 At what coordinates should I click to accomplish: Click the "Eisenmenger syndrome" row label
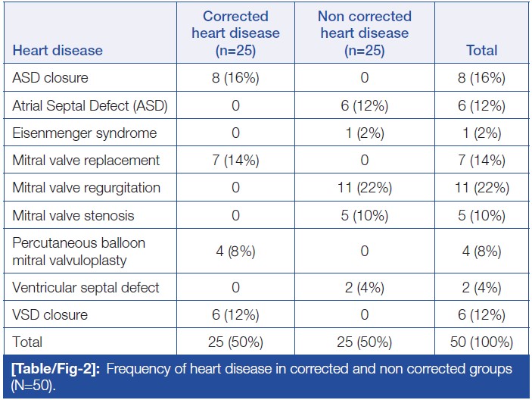(x=85, y=133)
